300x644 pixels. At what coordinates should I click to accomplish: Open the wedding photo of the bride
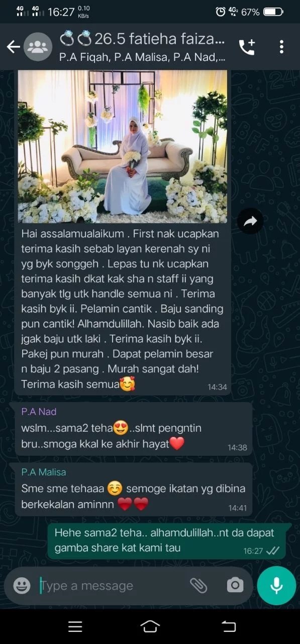123,146
